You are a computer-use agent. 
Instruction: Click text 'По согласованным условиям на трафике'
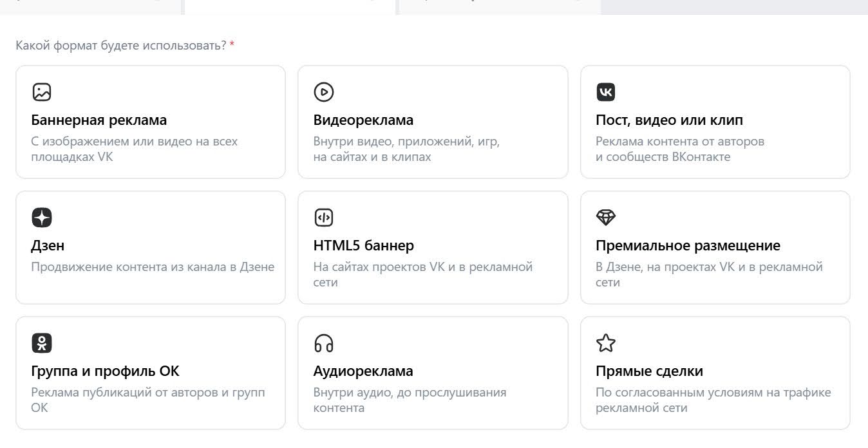coord(713,392)
